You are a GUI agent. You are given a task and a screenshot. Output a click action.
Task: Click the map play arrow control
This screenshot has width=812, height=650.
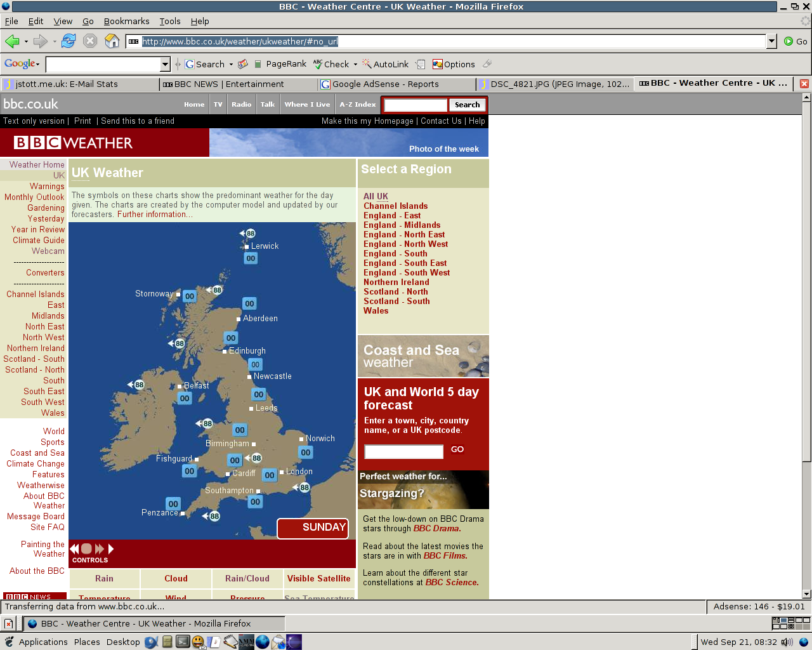coord(111,549)
